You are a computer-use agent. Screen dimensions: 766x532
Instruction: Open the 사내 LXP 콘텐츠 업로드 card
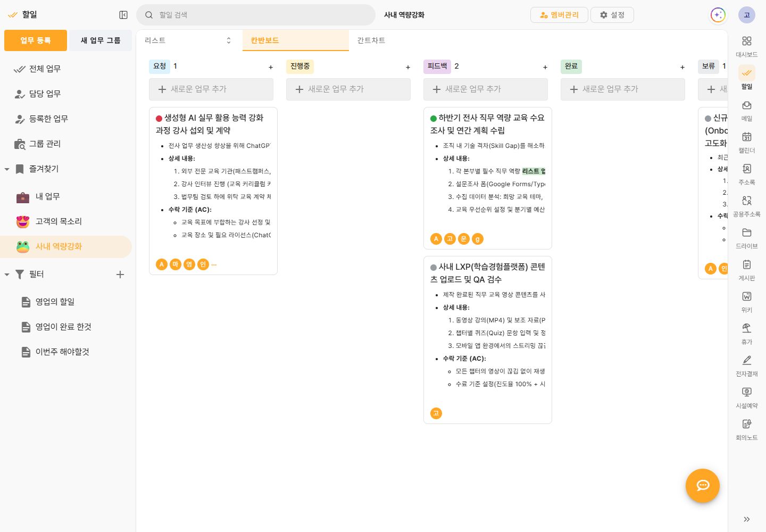click(488, 340)
